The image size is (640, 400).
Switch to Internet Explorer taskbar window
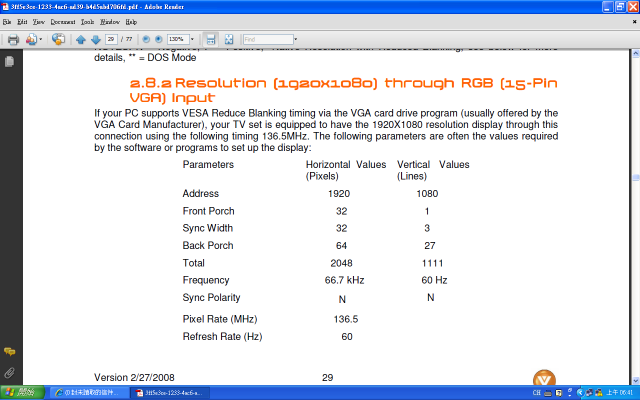tap(88, 393)
